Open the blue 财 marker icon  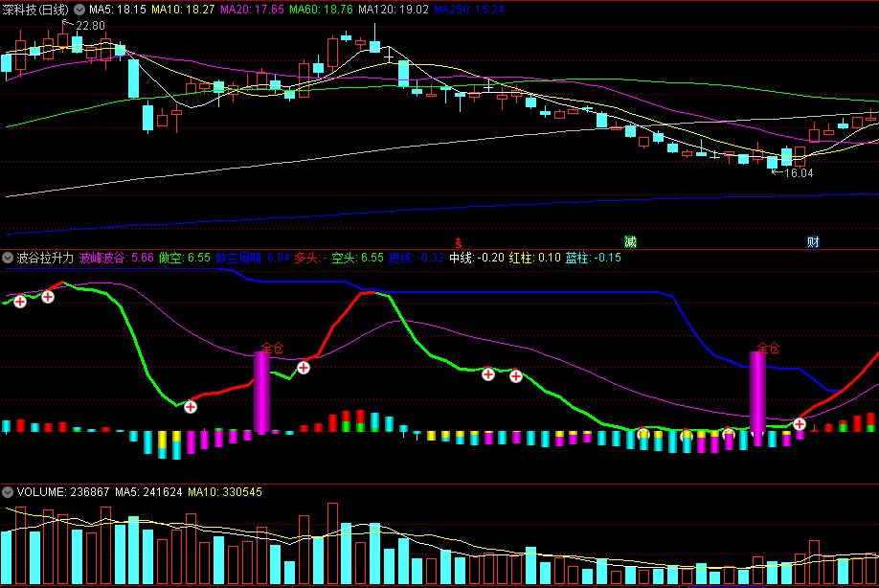point(814,242)
